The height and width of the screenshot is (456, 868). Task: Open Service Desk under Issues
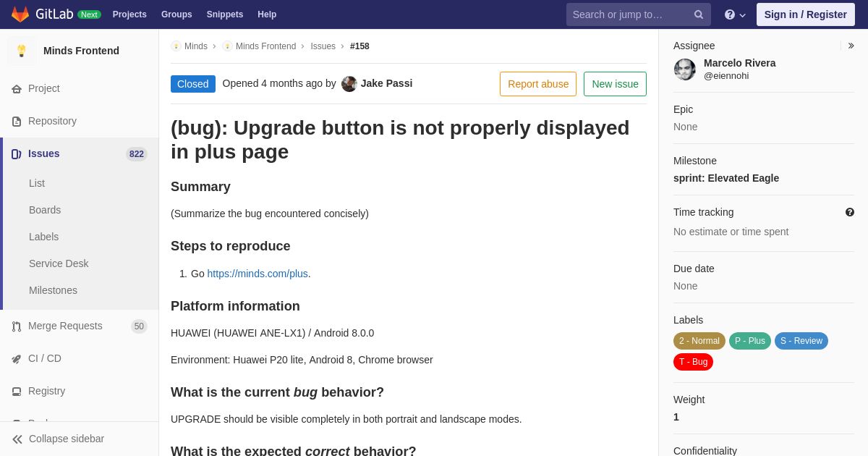click(59, 264)
